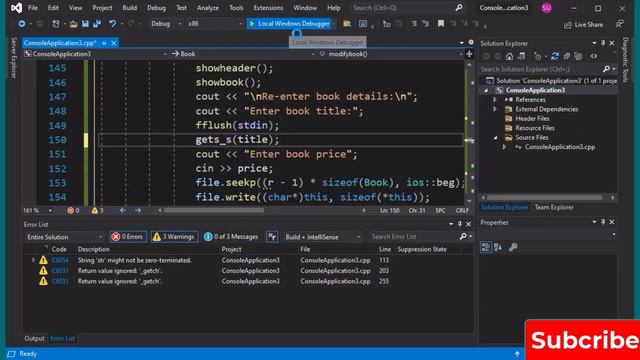Open the Build + IntelliSense dropdown
This screenshot has height=360, width=640.
pyautogui.click(x=322, y=237)
